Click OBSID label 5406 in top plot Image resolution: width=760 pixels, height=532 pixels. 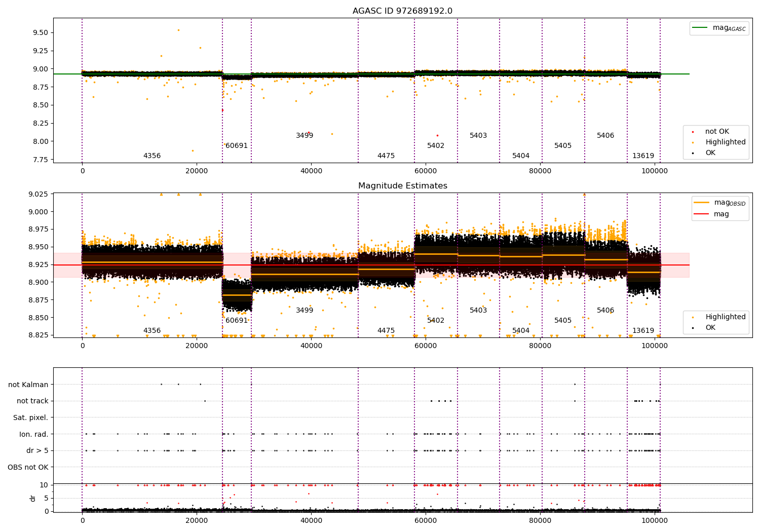pyautogui.click(x=605, y=136)
